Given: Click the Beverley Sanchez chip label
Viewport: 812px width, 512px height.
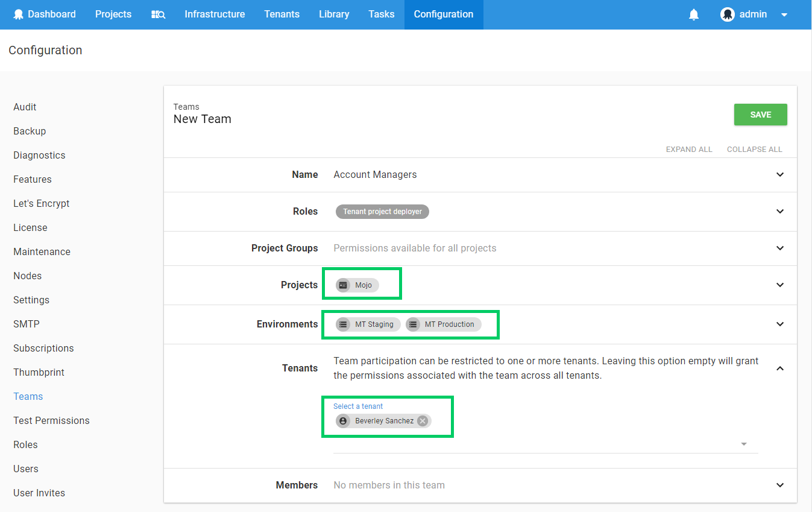Looking at the screenshot, I should click(384, 421).
